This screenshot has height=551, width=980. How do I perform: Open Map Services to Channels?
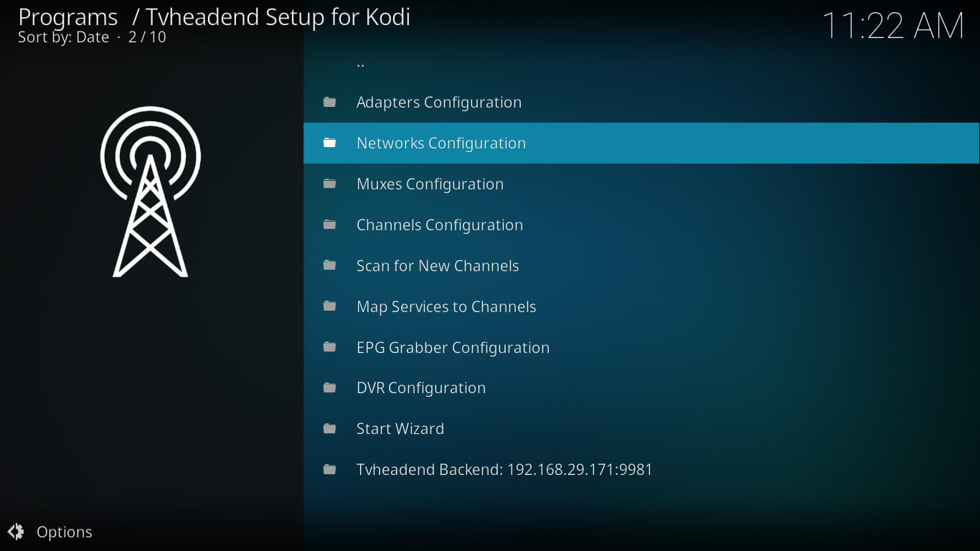click(446, 307)
